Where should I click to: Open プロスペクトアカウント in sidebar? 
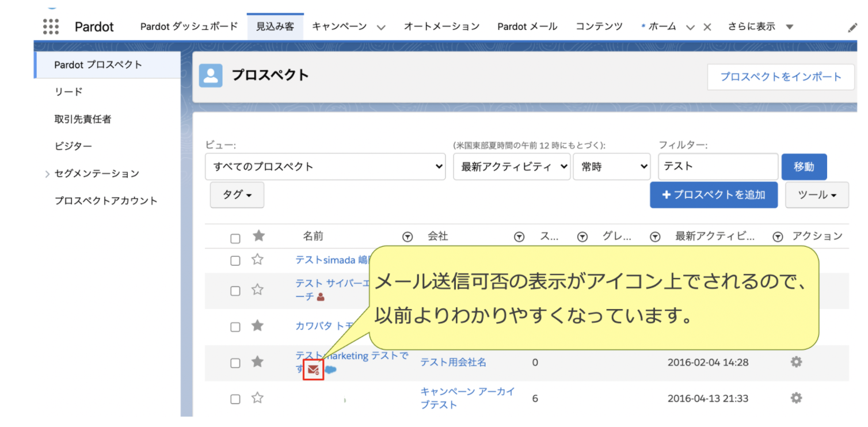coord(106,201)
